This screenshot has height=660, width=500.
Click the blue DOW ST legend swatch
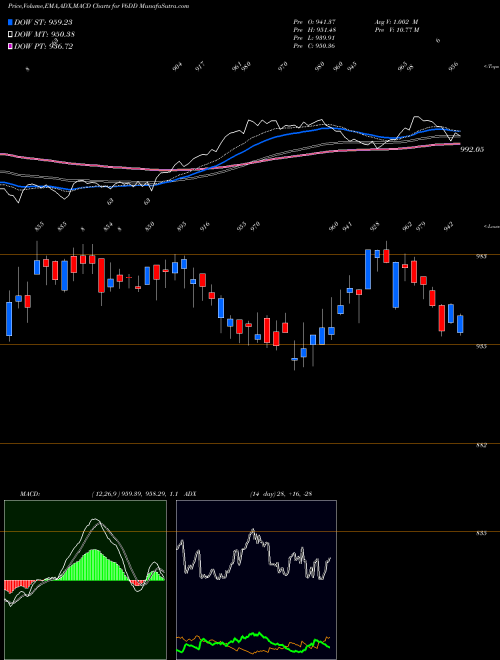coord(11,23)
